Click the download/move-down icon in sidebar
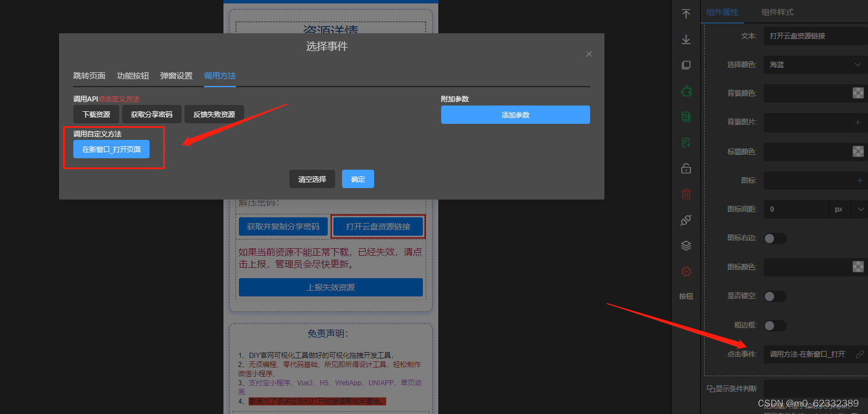Screen dimensions: 868x414 686,39
